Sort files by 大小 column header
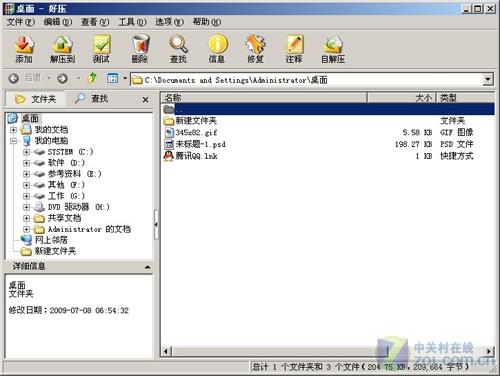500x376 pixels. [402, 98]
